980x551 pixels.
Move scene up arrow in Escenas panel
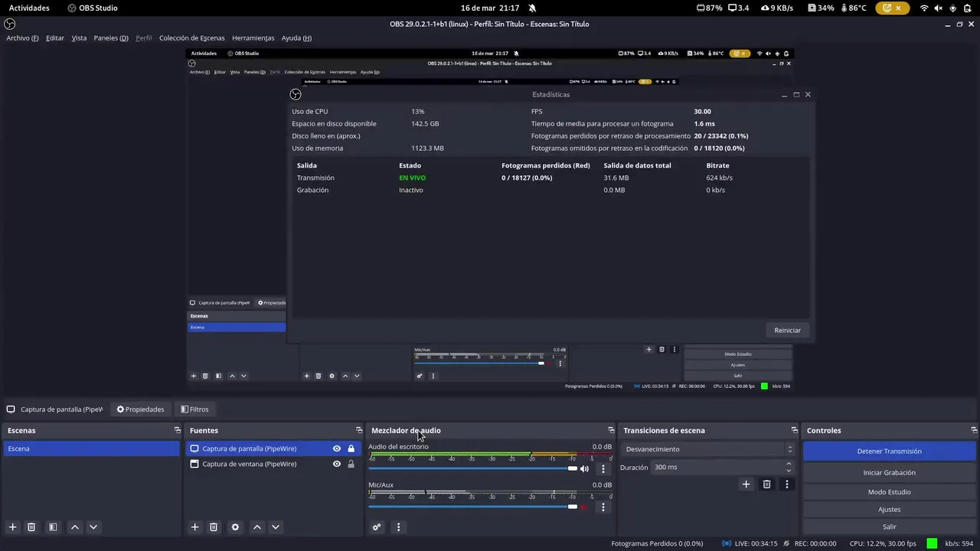point(74,527)
